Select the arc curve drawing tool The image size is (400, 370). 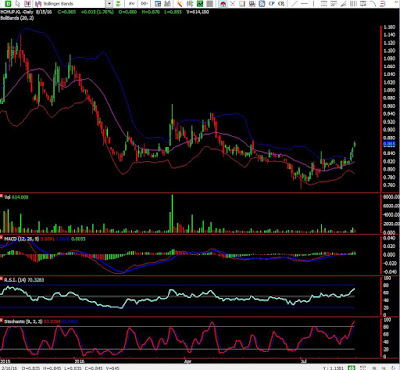pos(373,4)
